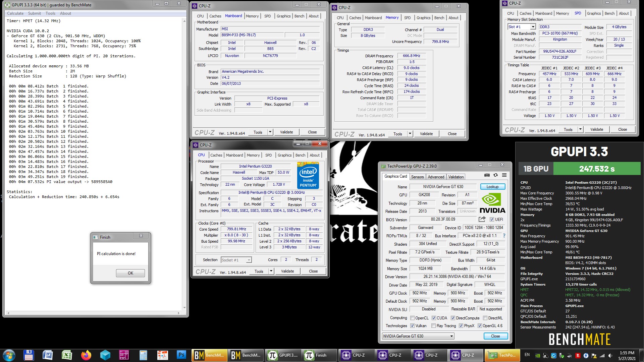Click OK in the Finish dialog
The height and width of the screenshot is (362, 644).
click(x=130, y=273)
